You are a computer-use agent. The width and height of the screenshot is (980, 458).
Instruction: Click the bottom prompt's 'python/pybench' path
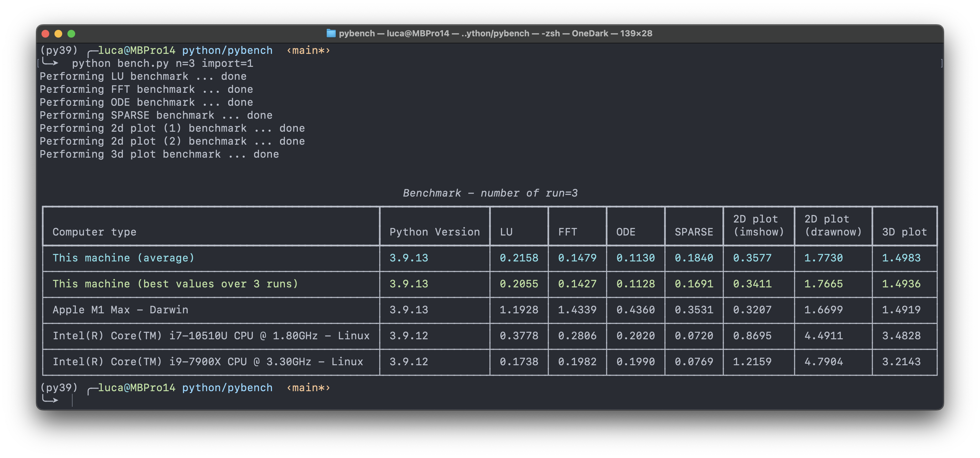(227, 388)
